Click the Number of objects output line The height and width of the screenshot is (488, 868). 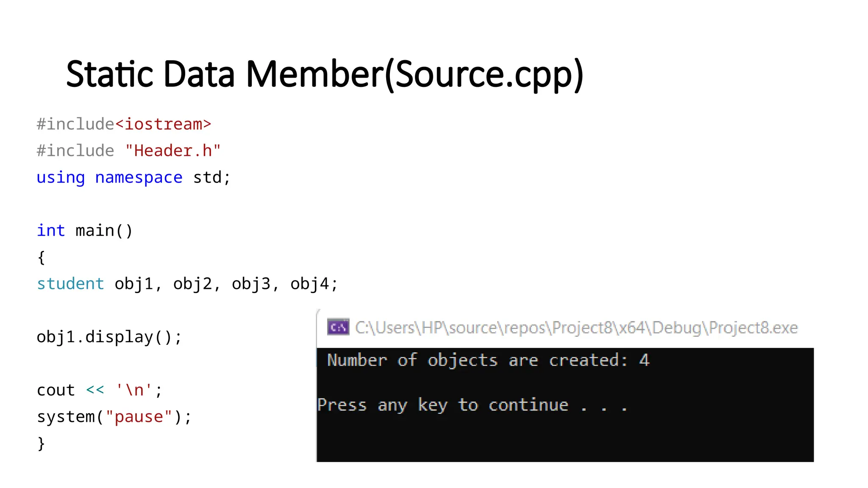488,360
